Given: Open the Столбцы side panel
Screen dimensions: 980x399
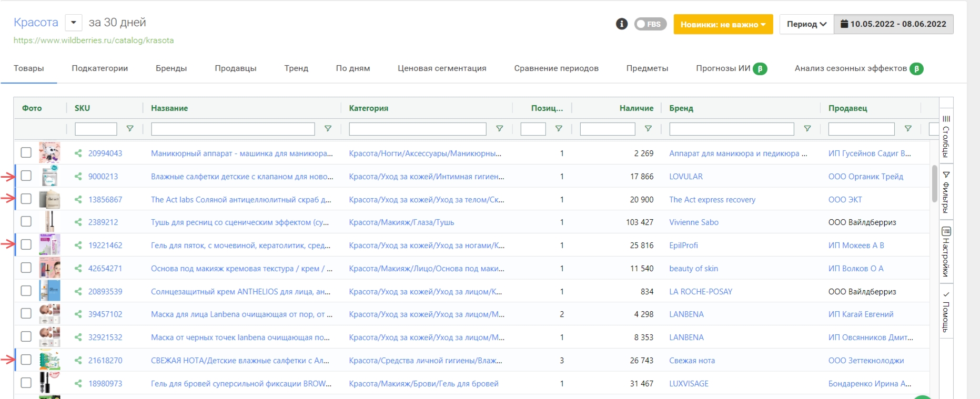Looking at the screenshot, I should tap(946, 136).
